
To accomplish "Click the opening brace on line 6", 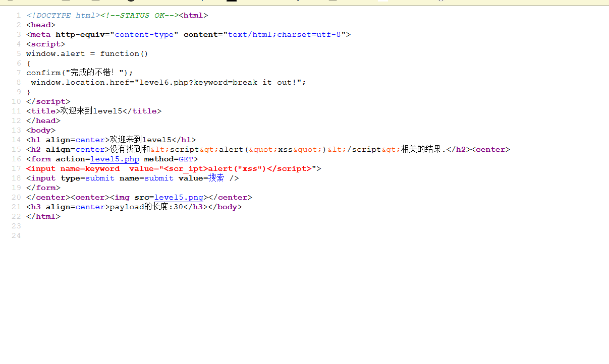I will (29, 63).
